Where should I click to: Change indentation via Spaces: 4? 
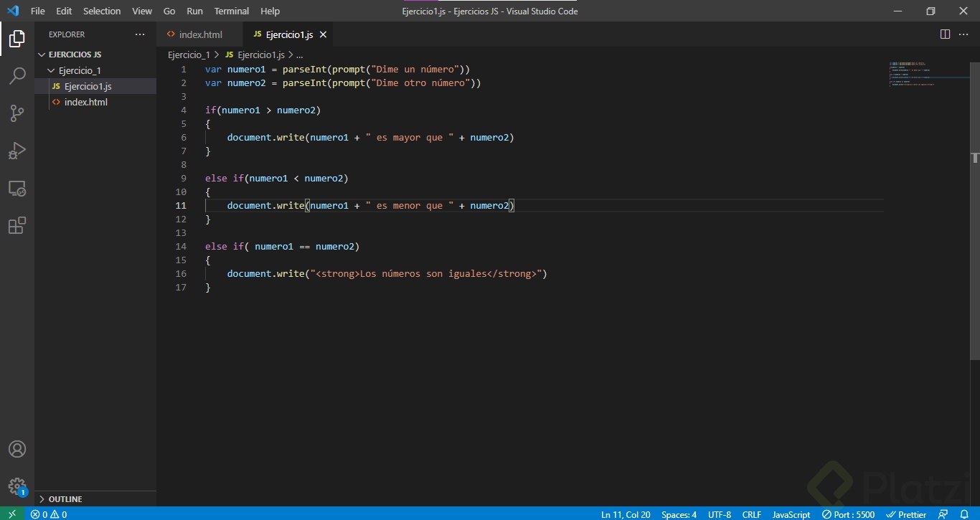(679, 514)
